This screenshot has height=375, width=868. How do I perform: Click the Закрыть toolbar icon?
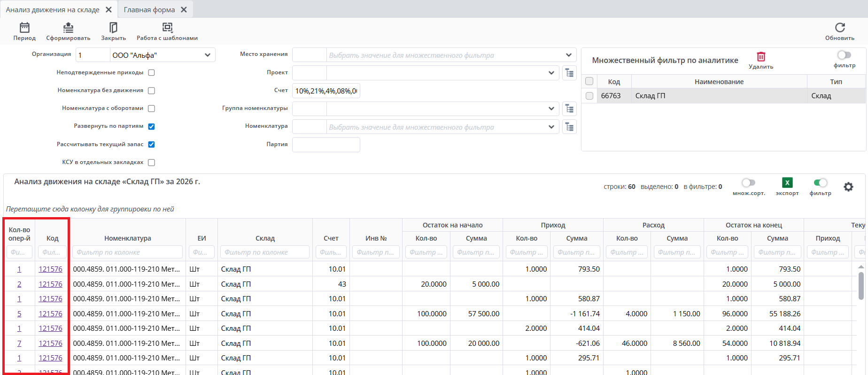pyautogui.click(x=113, y=28)
